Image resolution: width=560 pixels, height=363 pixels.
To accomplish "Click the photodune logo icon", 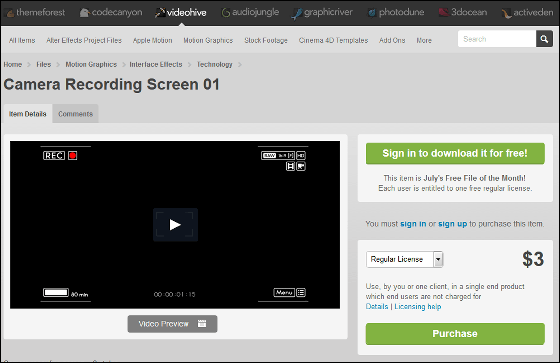I will 372,13.
